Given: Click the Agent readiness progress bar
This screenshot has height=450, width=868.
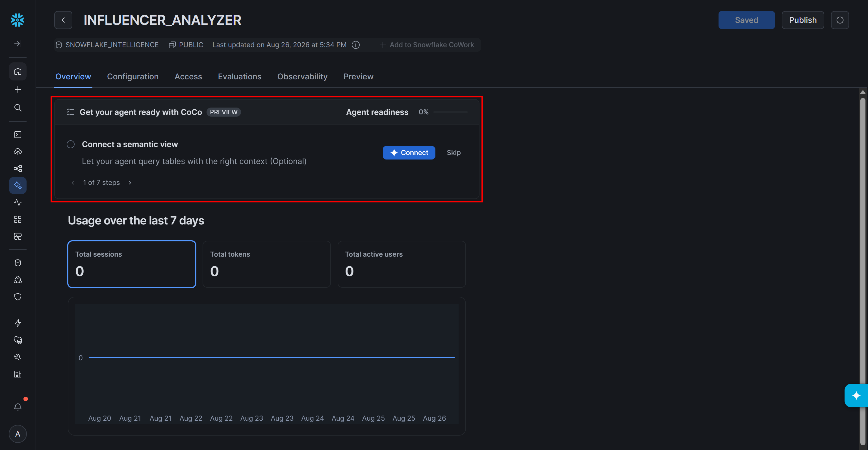Looking at the screenshot, I should pyautogui.click(x=450, y=112).
